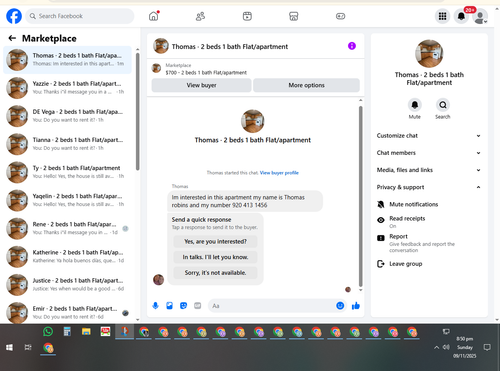Viewport: 500px width, 371px height.
Task: Open the grid Menu icon
Action: pyautogui.click(x=442, y=16)
